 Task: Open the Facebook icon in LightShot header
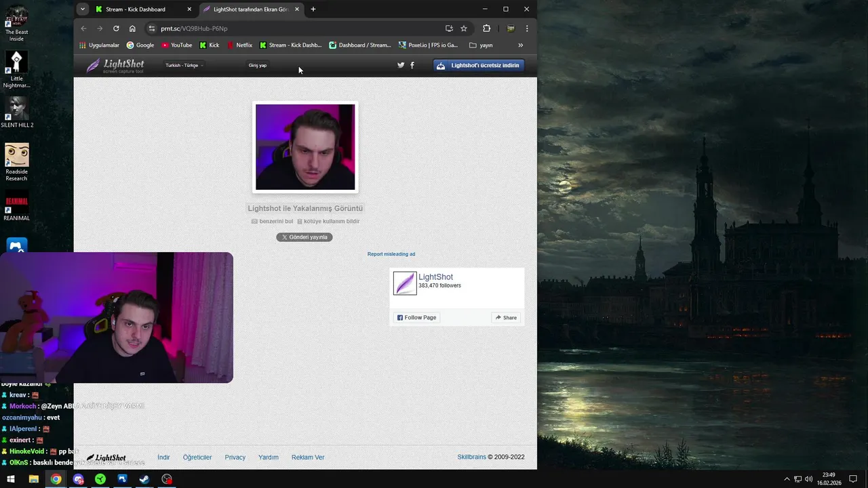tap(412, 66)
